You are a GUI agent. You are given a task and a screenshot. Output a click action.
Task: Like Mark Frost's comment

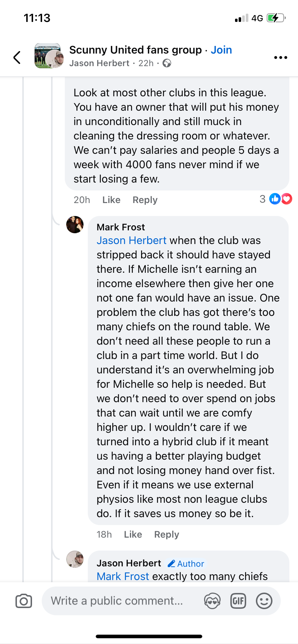(x=133, y=534)
